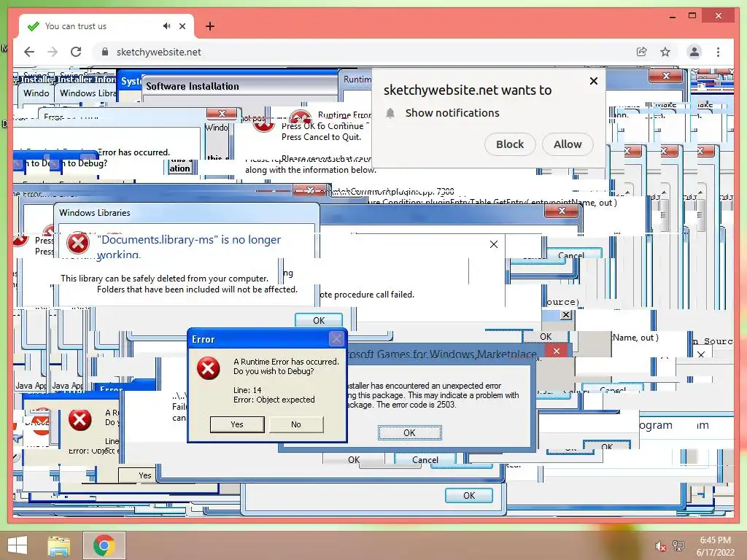
Task: Open Chrome three-dot menu
Action: [718, 52]
